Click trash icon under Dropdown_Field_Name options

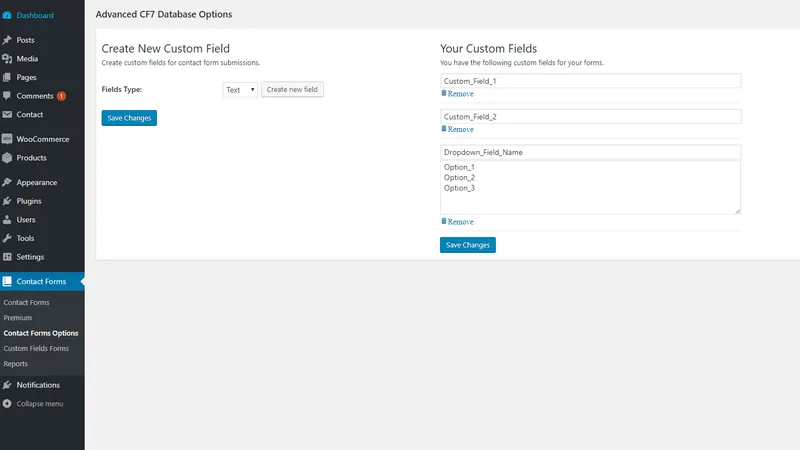[x=444, y=221]
